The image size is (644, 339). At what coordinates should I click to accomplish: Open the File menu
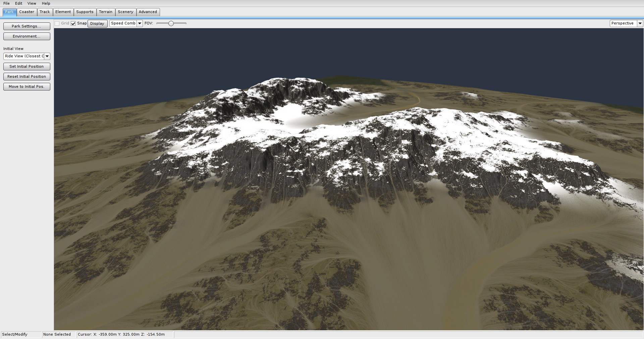[x=6, y=3]
